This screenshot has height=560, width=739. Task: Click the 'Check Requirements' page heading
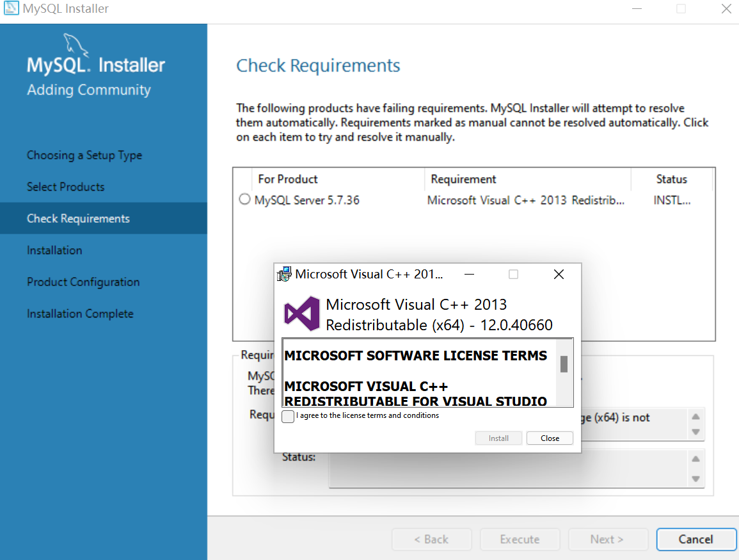tap(318, 65)
